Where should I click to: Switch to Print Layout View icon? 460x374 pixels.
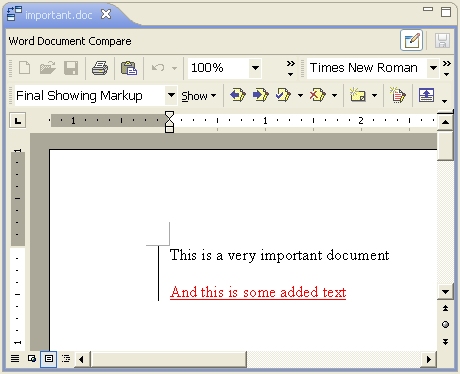coord(49,359)
